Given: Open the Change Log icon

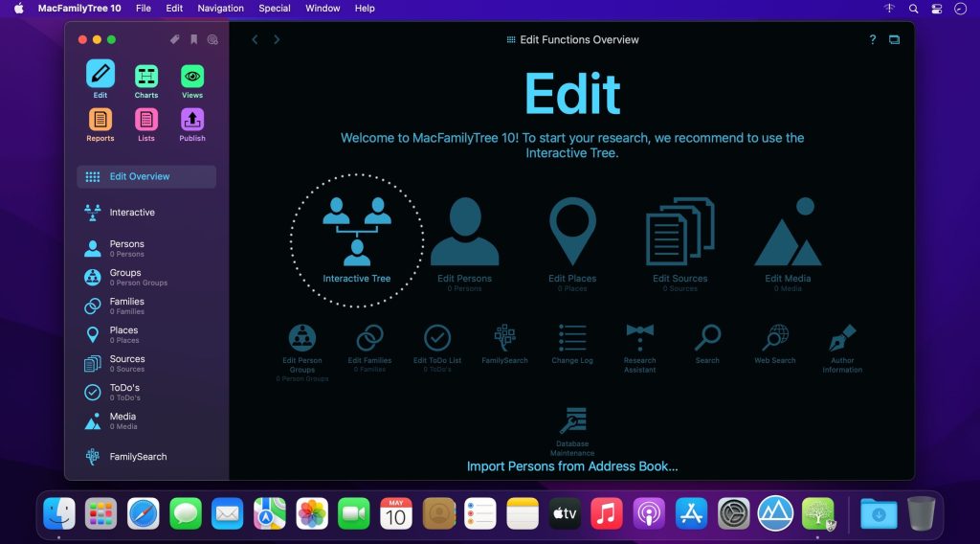Looking at the screenshot, I should point(572,337).
